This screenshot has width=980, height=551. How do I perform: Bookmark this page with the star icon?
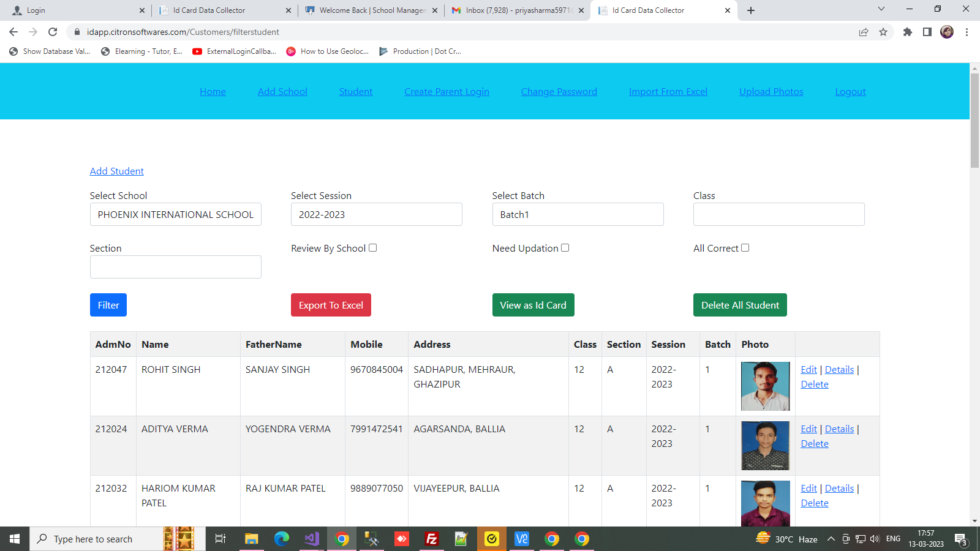[x=883, y=32]
